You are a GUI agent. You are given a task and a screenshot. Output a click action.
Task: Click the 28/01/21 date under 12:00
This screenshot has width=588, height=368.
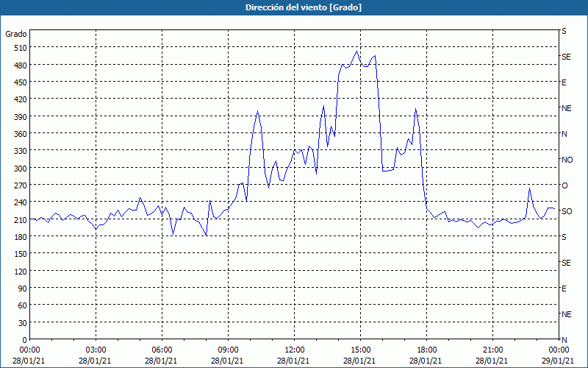[x=293, y=361]
